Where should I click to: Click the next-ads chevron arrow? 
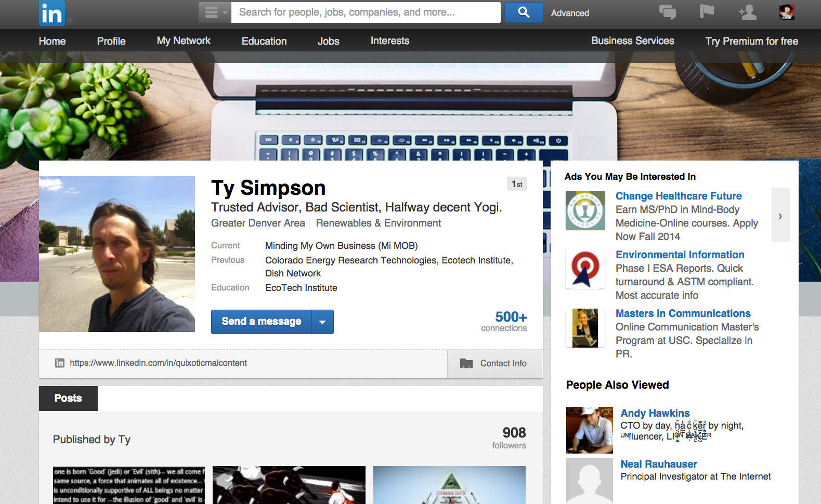coord(780,215)
